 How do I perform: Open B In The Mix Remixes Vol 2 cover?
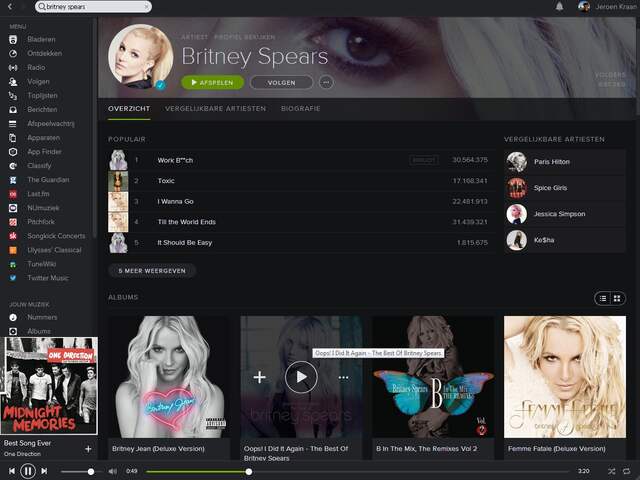point(433,377)
